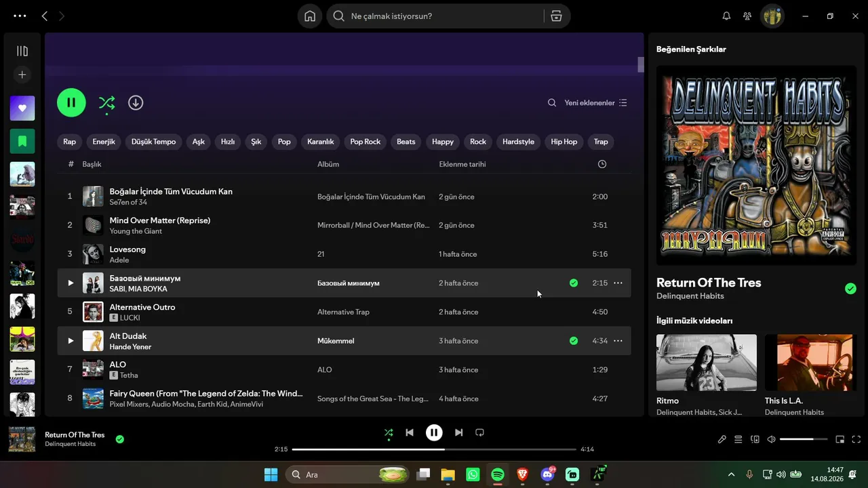Open the Windows Start button
Image resolution: width=868 pixels, height=488 pixels.
point(271,474)
